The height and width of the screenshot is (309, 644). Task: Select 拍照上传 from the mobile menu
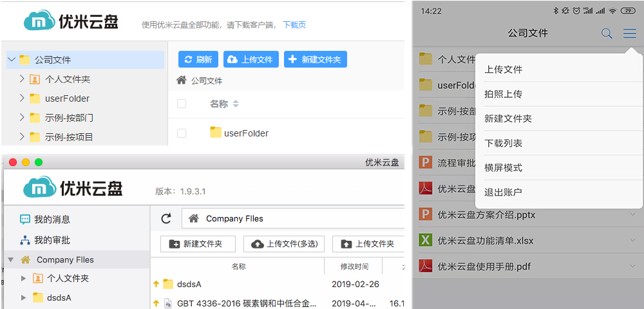tap(503, 94)
